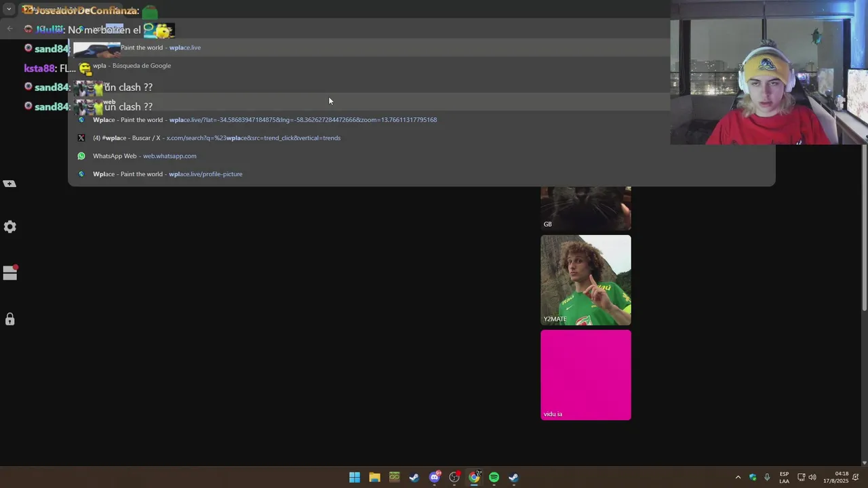Open File Explorer from the taskbar
The height and width of the screenshot is (488, 868).
pos(374,477)
